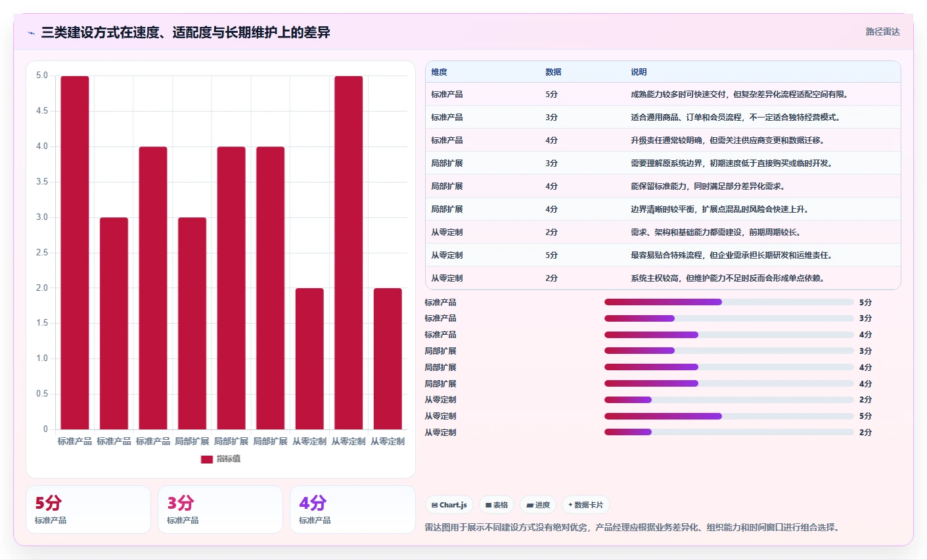Open the 5分 标准产品 data card
The image size is (927, 560).
88,509
